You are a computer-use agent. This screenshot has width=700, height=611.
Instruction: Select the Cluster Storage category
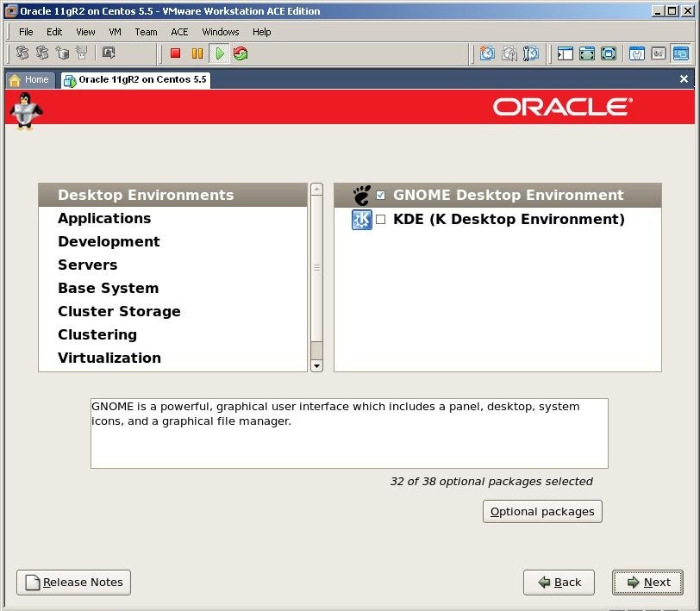coord(172,311)
